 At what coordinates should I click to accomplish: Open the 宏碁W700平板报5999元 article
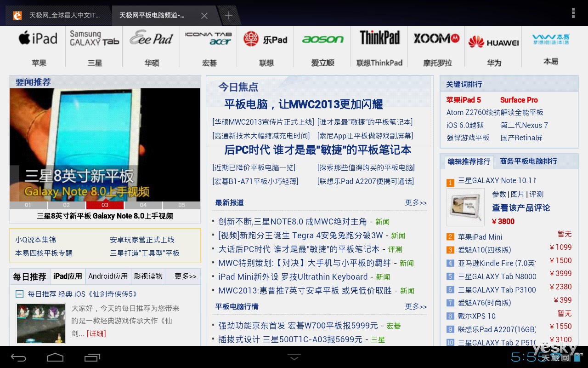[298, 326]
